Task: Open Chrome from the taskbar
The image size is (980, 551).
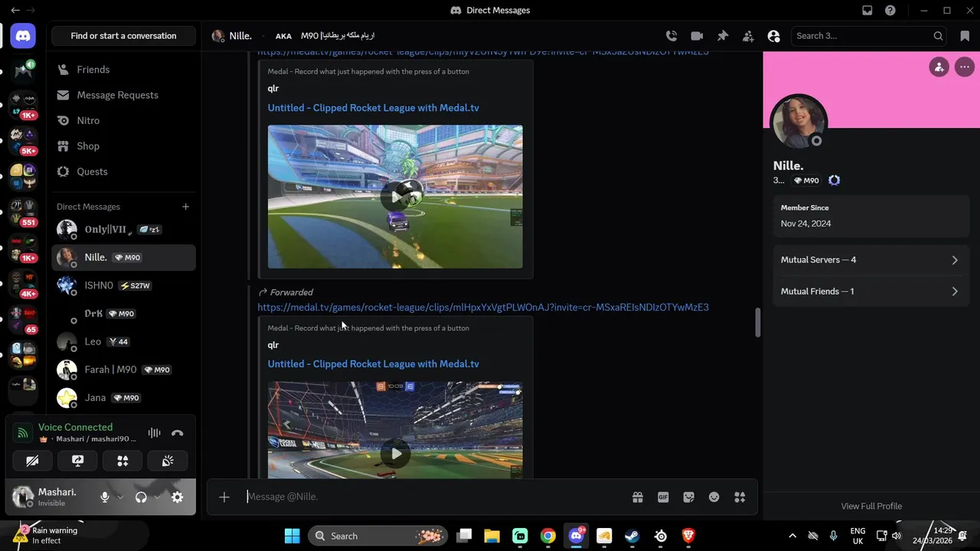Action: coord(547,536)
